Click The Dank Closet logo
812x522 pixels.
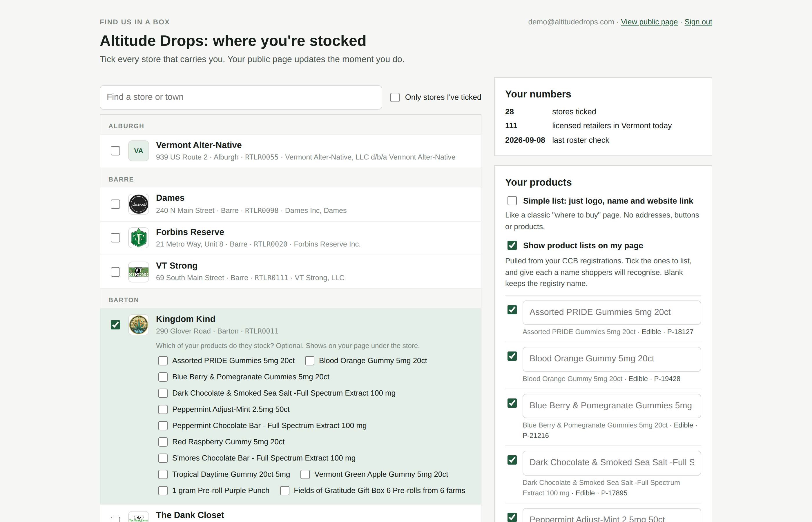138,516
